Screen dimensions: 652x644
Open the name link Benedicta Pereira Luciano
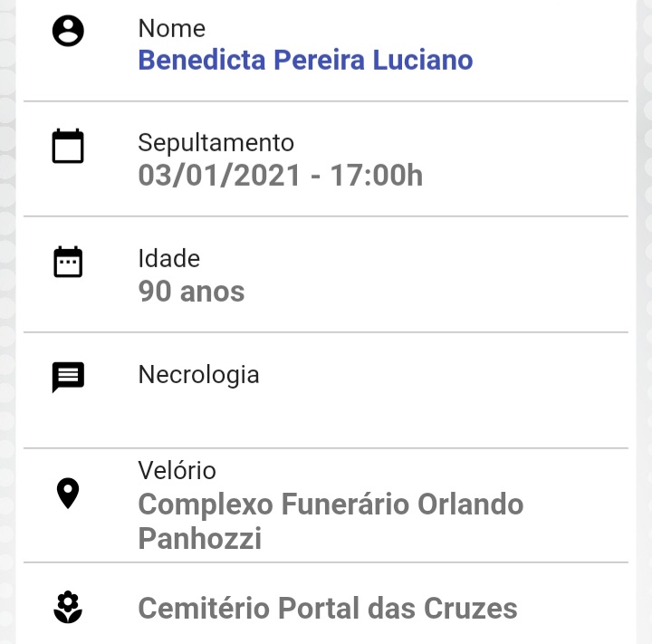[306, 60]
